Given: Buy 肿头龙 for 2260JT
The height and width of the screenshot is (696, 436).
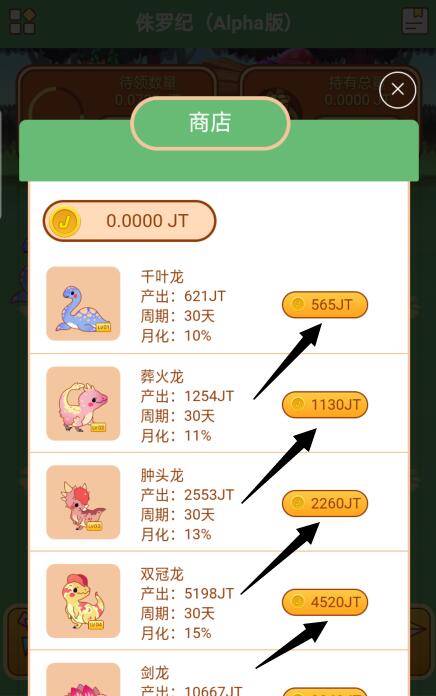Looking at the screenshot, I should (x=325, y=503).
